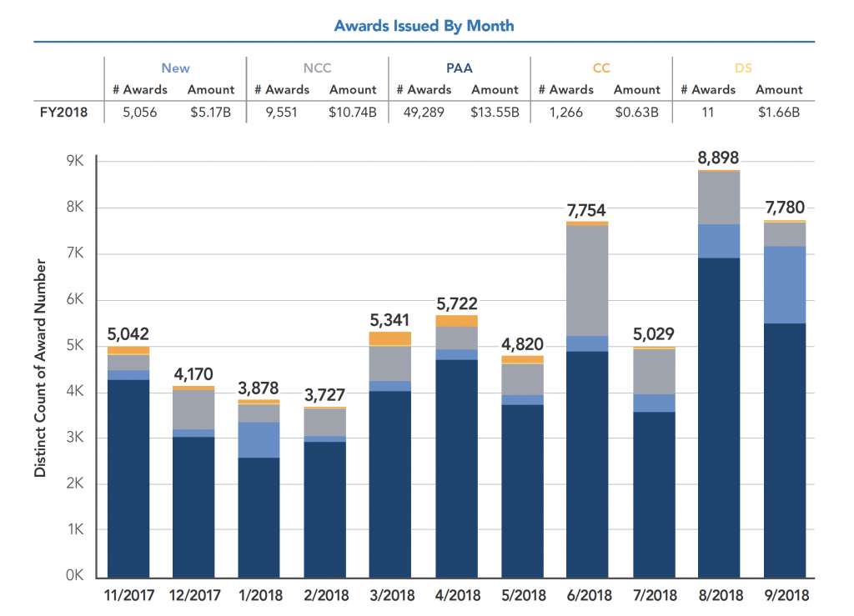Select the gray segment of the 6/2018 bar

(587, 280)
